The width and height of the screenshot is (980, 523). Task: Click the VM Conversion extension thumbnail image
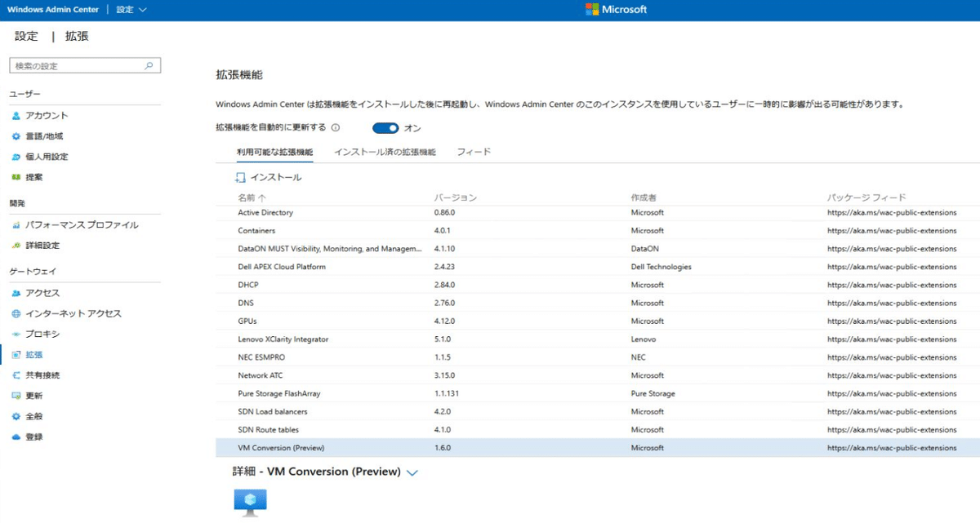coord(250,501)
